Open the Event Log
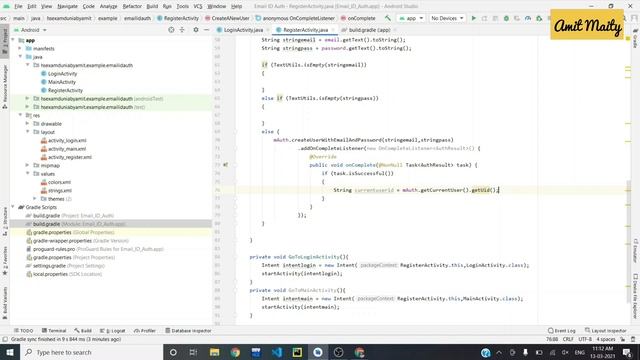Screen dimensions: 640x360 (562, 331)
